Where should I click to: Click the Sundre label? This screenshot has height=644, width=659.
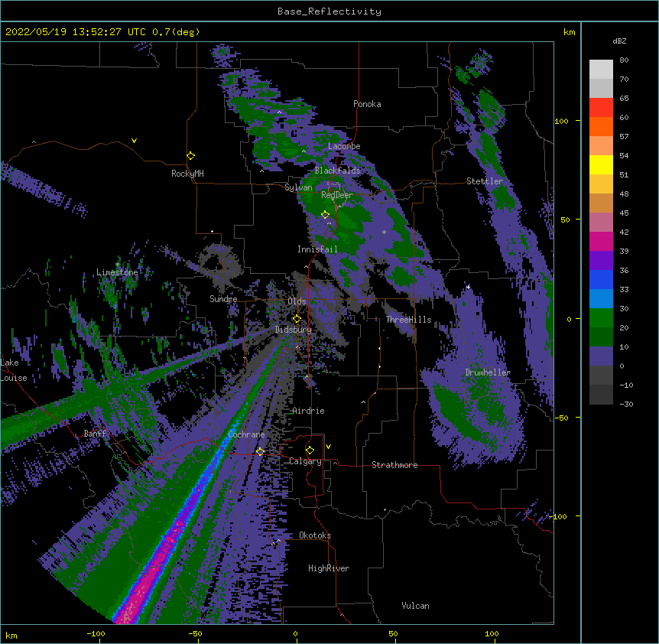pyautogui.click(x=223, y=299)
